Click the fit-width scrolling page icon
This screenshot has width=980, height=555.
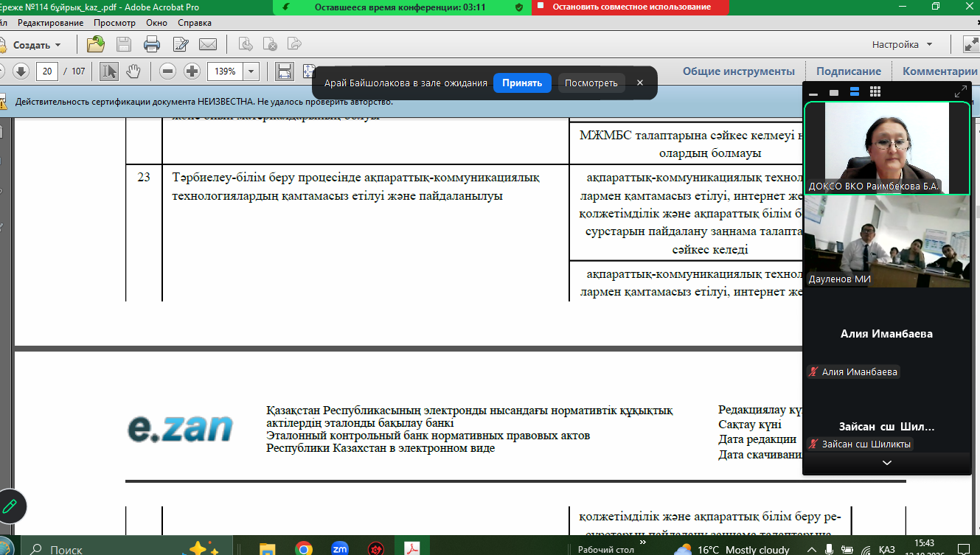(285, 71)
